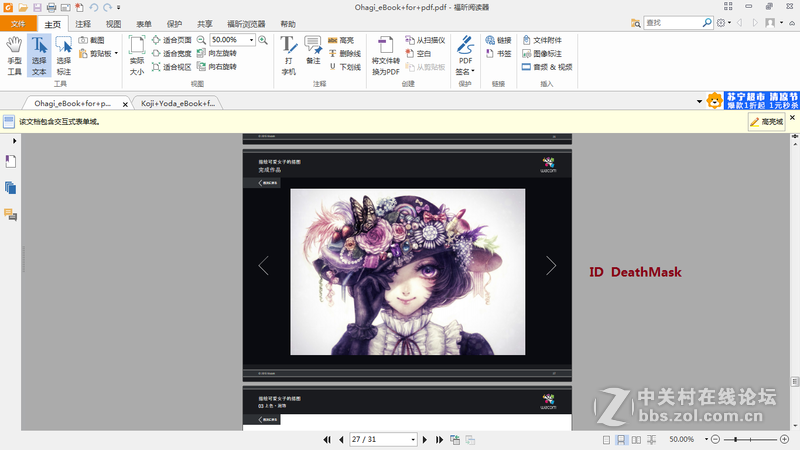
Task: Select the Highlight tool (高亮)
Action: pyautogui.click(x=341, y=40)
